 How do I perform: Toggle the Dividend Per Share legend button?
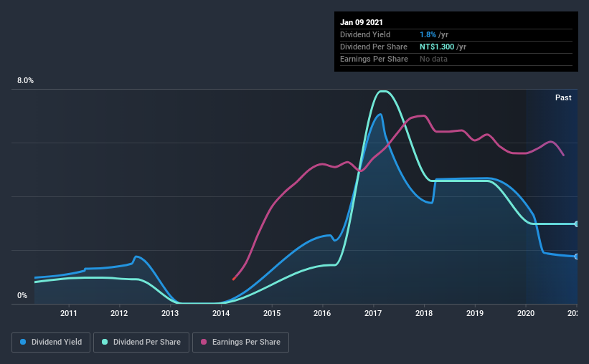(141, 343)
